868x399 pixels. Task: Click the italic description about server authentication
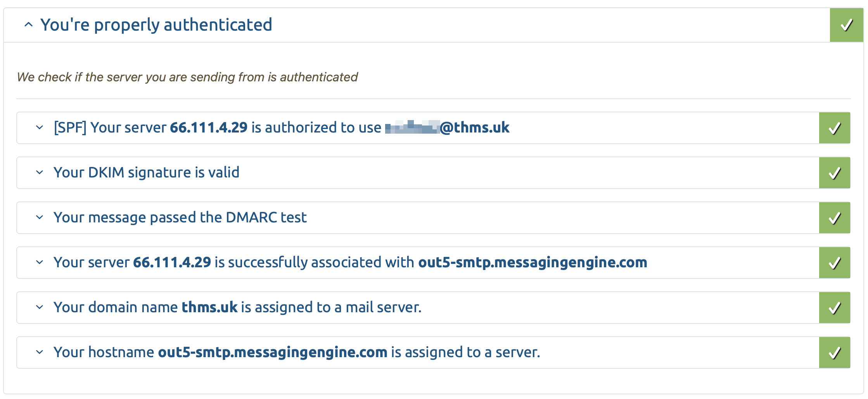coord(187,77)
